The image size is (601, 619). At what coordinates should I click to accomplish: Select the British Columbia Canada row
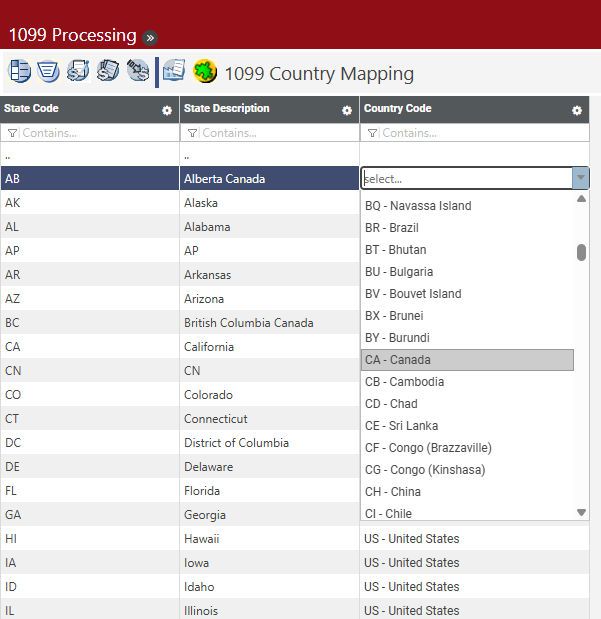[x=249, y=323]
